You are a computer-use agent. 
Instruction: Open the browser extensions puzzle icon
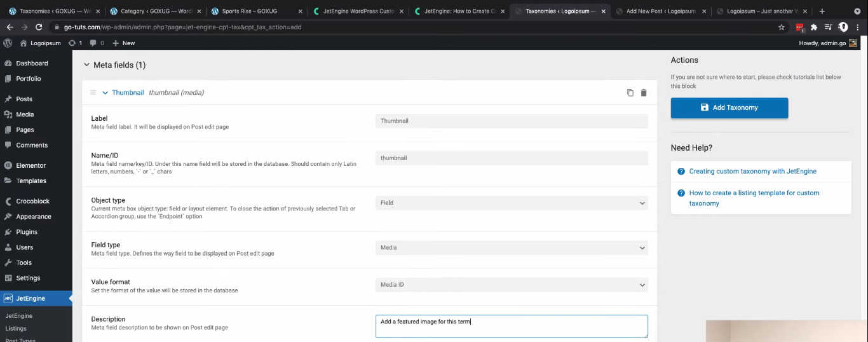point(814,27)
